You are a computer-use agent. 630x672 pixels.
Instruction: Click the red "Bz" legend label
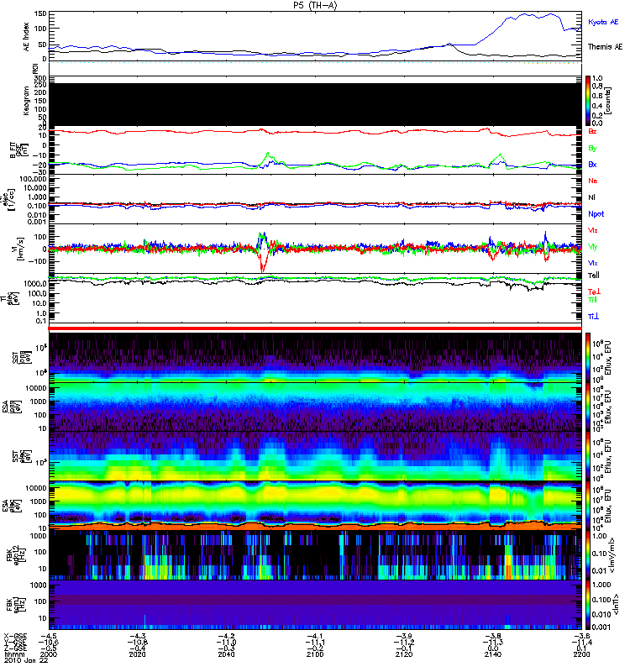click(592, 131)
